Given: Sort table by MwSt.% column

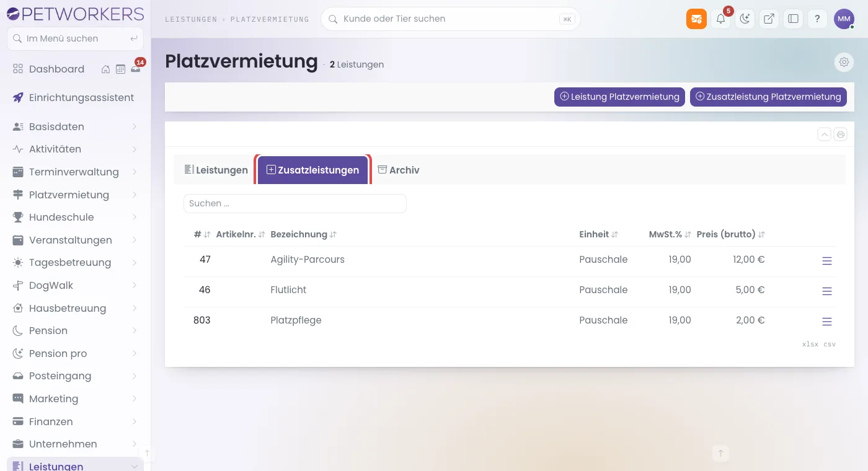Looking at the screenshot, I should tap(670, 234).
